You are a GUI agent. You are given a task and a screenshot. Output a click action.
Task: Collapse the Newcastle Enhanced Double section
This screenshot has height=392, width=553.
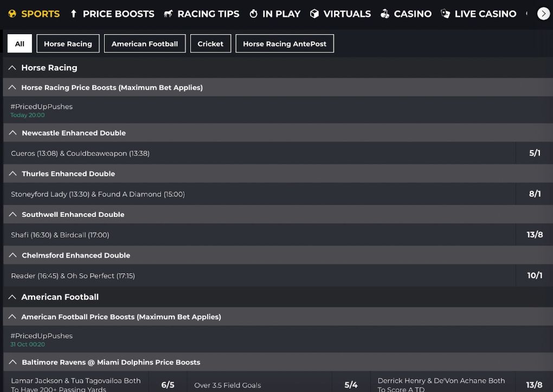pos(12,133)
